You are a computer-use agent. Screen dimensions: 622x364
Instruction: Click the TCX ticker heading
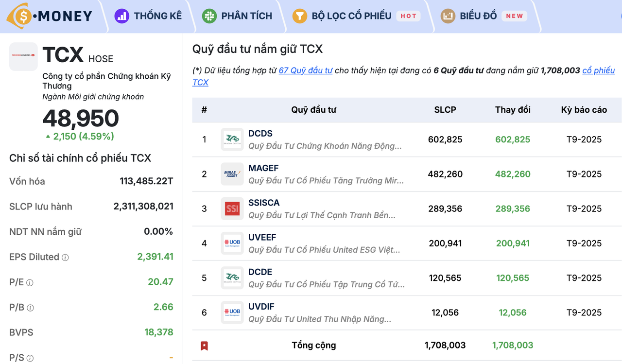click(63, 55)
